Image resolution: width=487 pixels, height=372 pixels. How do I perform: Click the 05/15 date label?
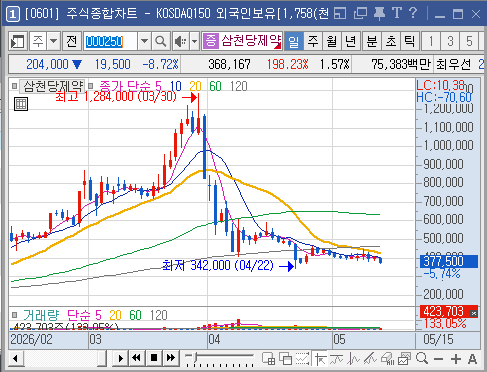click(438, 339)
